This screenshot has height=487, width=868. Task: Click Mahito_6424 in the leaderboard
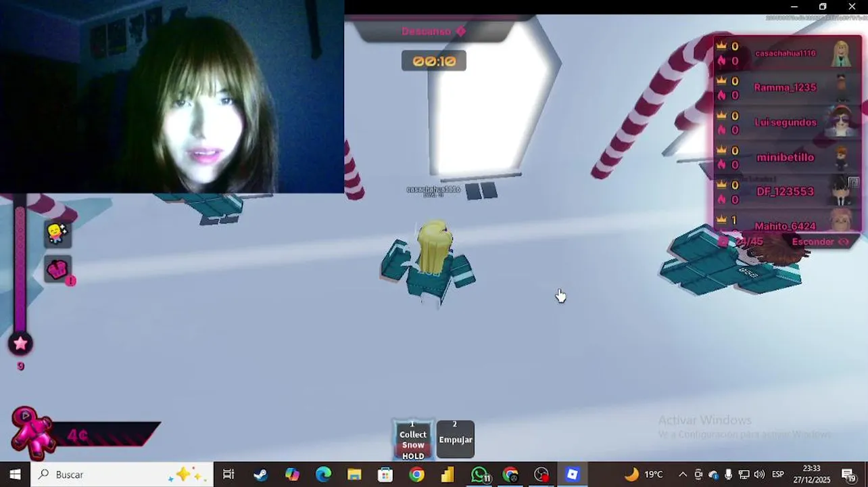point(785,226)
